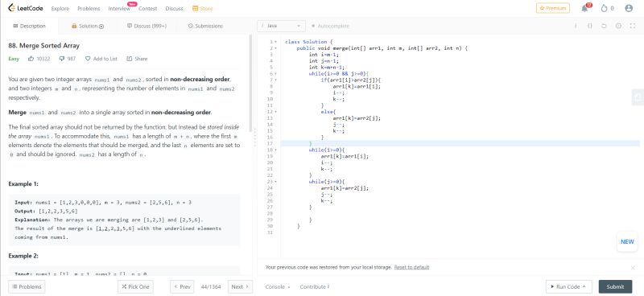Screen dimensions: 644x296
Task: Switch to the Submissions tab
Action: (205, 26)
